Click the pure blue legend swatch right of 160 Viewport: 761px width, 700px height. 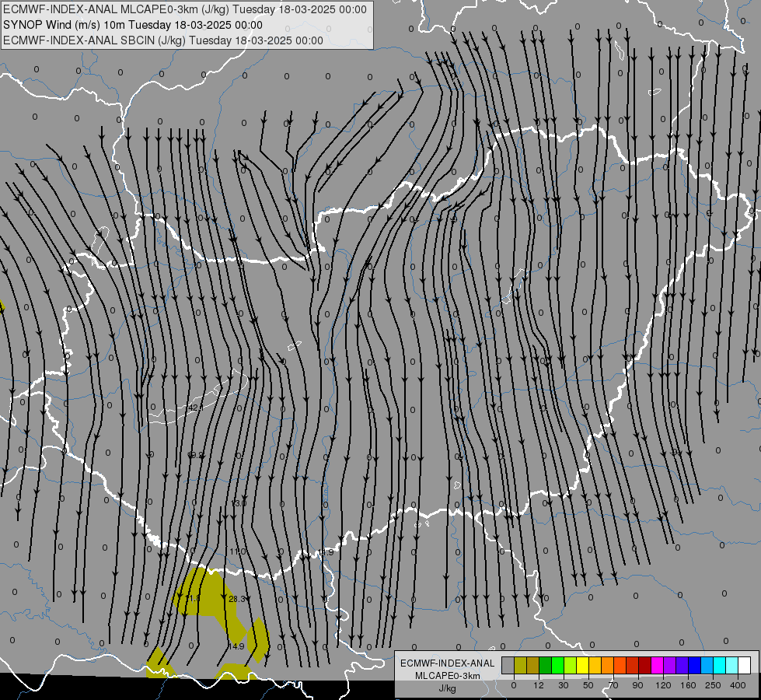pos(695,665)
